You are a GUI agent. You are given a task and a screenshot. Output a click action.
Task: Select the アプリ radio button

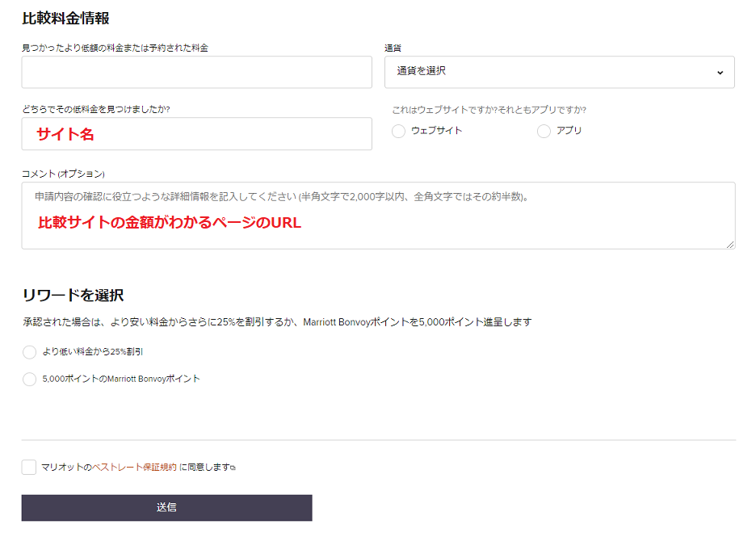544,131
